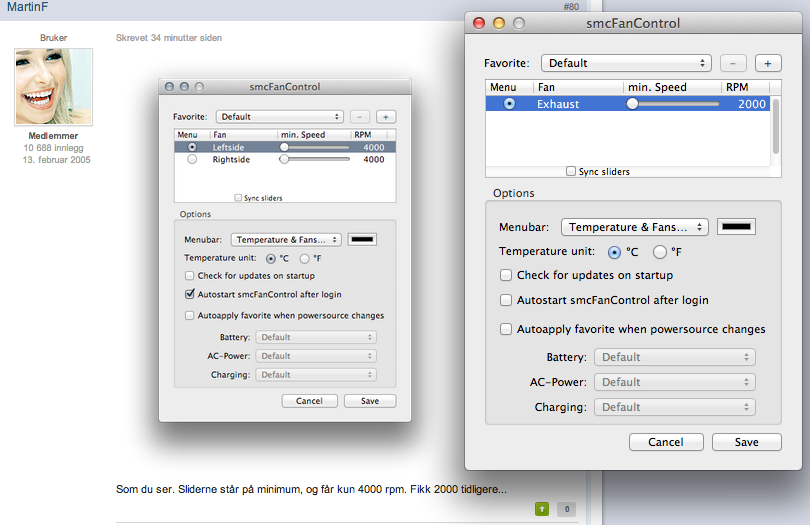Screen dimensions: 810x525
Task: Select °F temperature unit in large window
Action: 660,252
